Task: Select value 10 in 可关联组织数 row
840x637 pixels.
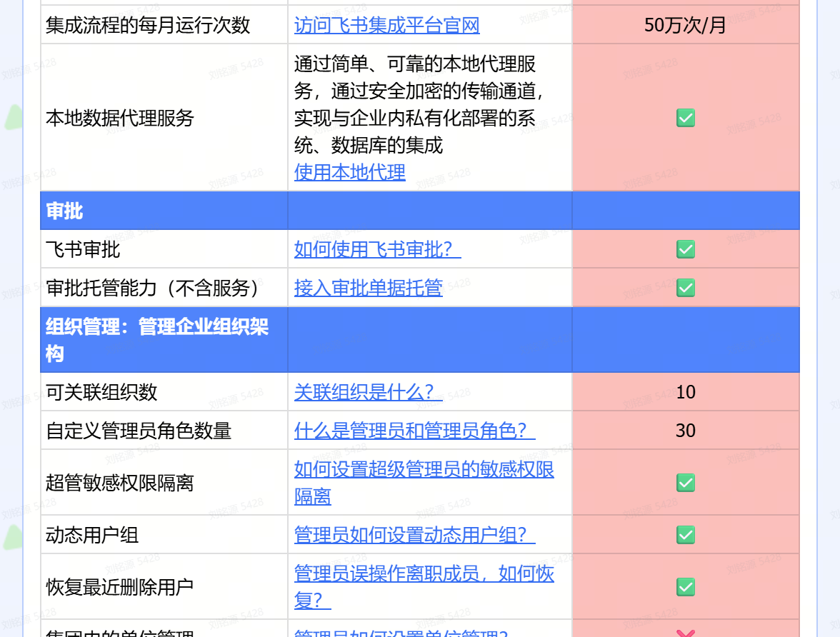Action: pos(686,392)
